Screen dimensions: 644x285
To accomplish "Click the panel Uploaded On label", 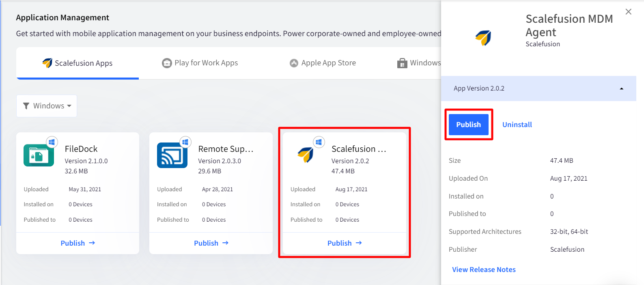I will click(x=468, y=178).
